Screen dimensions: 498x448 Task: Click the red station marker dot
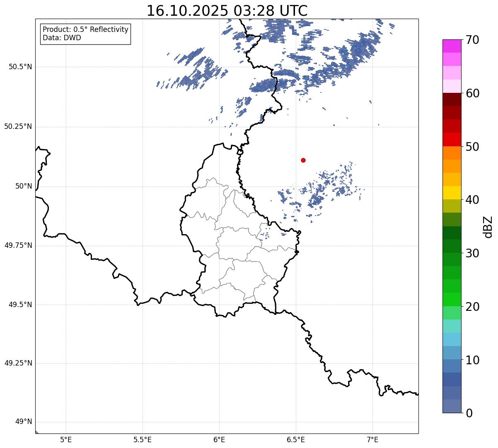pos(303,160)
